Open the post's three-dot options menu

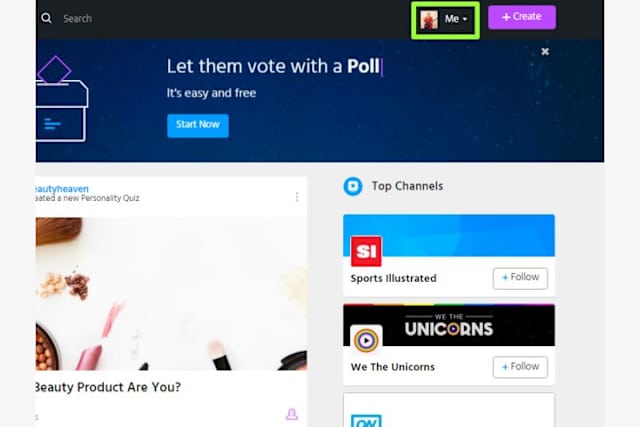pos(297,197)
